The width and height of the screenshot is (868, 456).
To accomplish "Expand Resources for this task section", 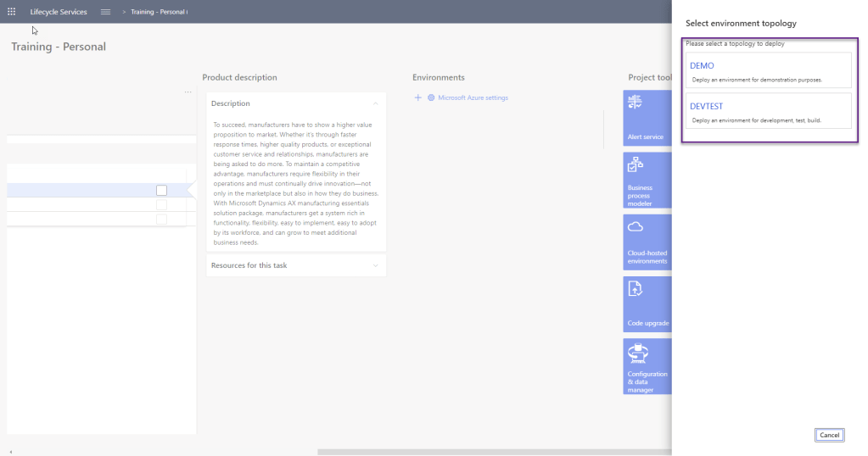I will (x=376, y=265).
